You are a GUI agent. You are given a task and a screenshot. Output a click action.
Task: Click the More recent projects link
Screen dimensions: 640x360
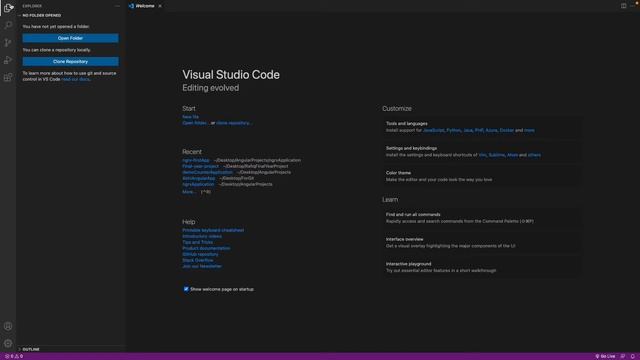click(188, 192)
